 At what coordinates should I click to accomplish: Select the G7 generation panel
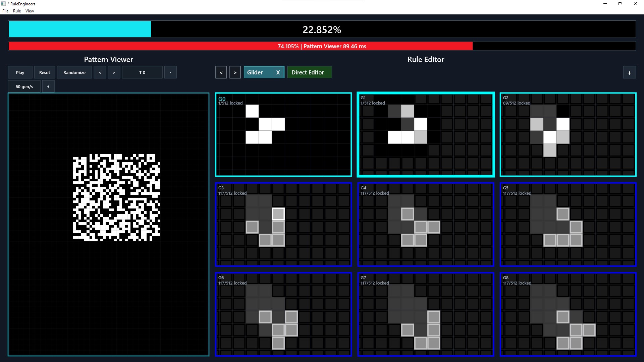[x=426, y=314]
